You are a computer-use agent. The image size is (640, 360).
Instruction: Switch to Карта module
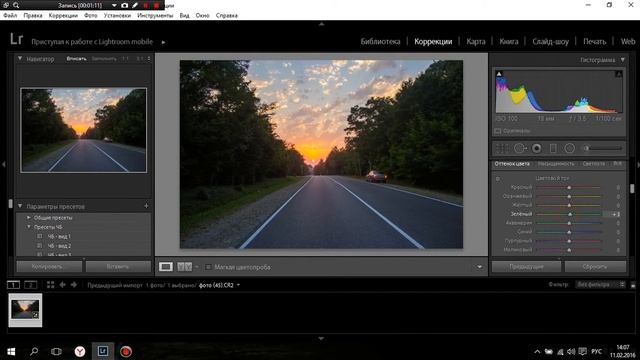(476, 41)
